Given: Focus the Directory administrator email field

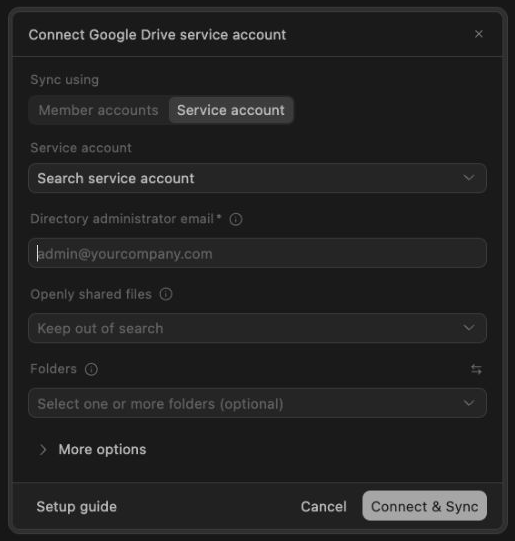Looking at the screenshot, I should [257, 253].
